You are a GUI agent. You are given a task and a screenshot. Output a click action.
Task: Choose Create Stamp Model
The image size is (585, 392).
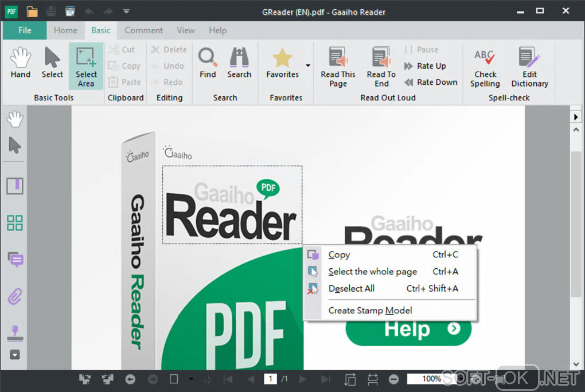[390, 310]
